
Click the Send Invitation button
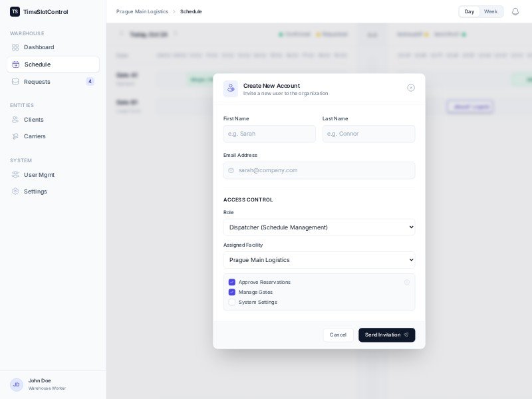386,335
